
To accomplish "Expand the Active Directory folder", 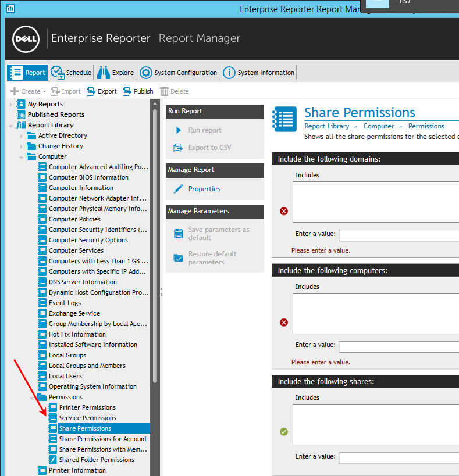I will [x=22, y=135].
